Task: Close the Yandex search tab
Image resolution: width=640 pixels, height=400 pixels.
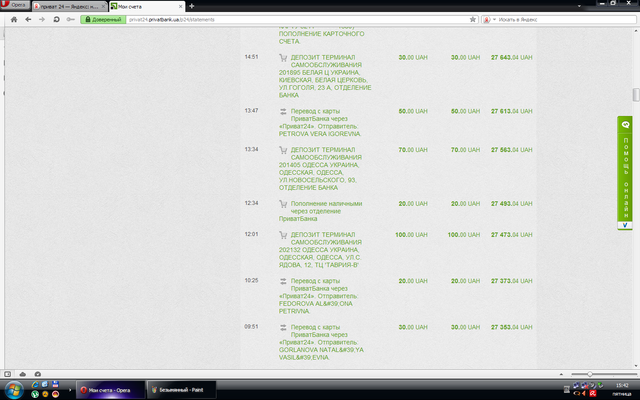Action: point(104,7)
